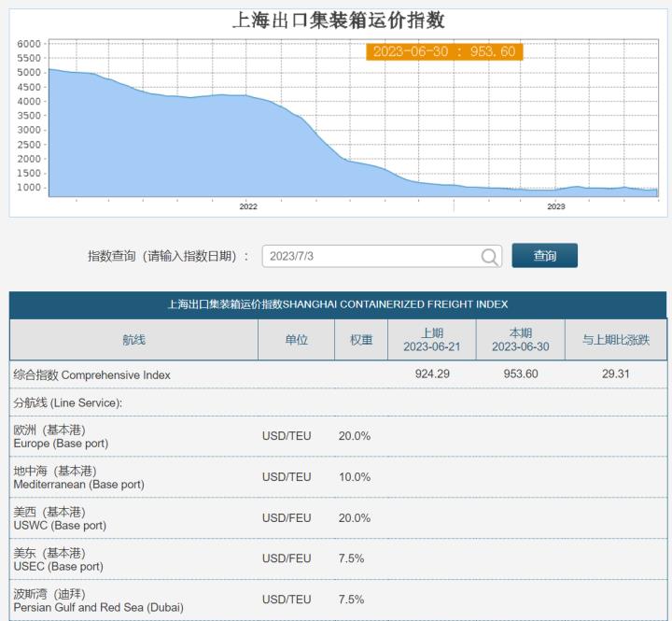This screenshot has width=672, height=621.
Task: Click the 2022 label on chart axis
Action: [248, 206]
